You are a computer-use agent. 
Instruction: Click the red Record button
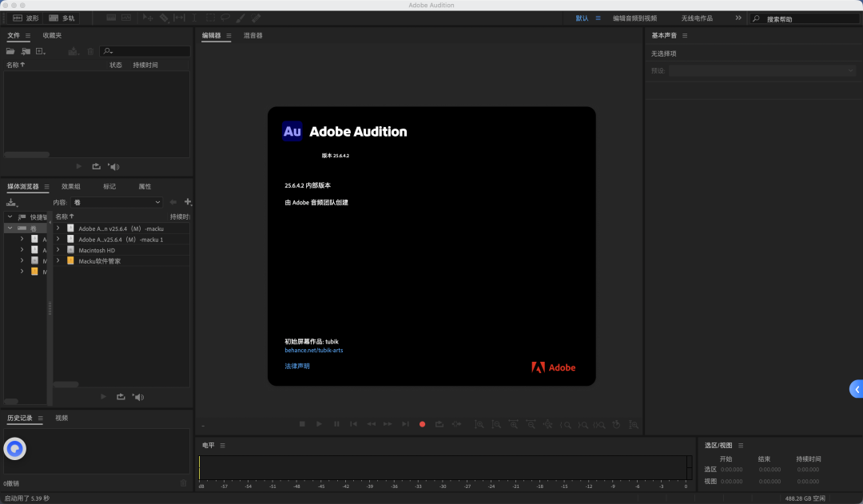422,424
